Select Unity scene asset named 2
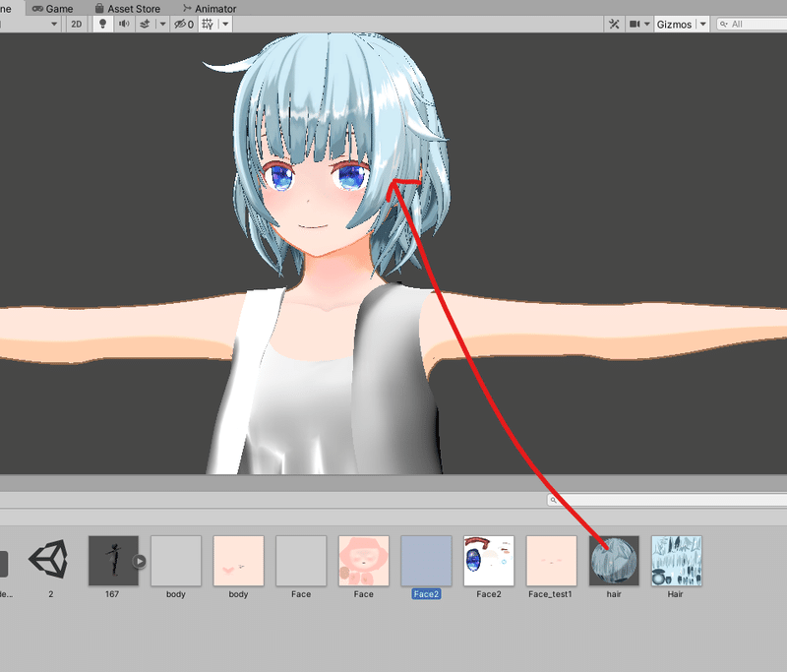Image resolution: width=787 pixels, height=672 pixels. click(48, 560)
